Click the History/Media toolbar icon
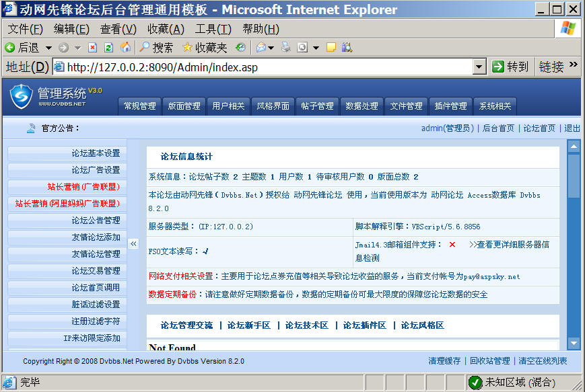 pyautogui.click(x=240, y=47)
